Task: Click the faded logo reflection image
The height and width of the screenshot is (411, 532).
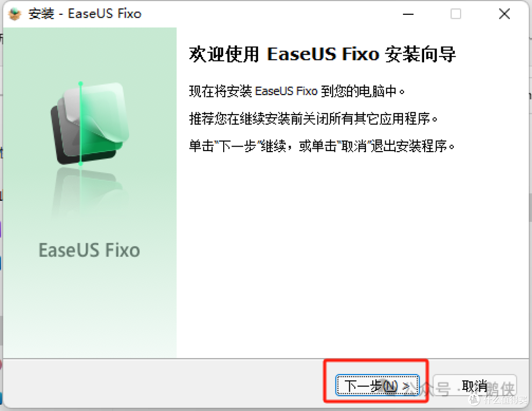Action: 90,193
